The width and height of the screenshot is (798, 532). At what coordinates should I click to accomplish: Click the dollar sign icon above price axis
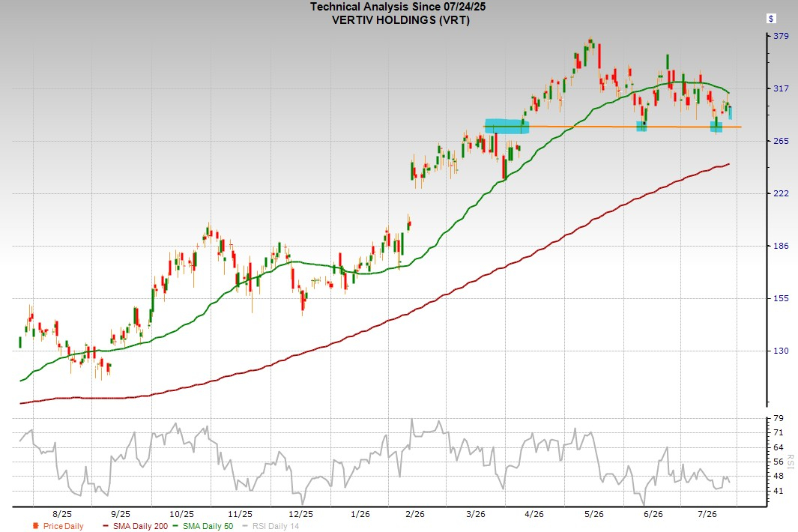(771, 18)
